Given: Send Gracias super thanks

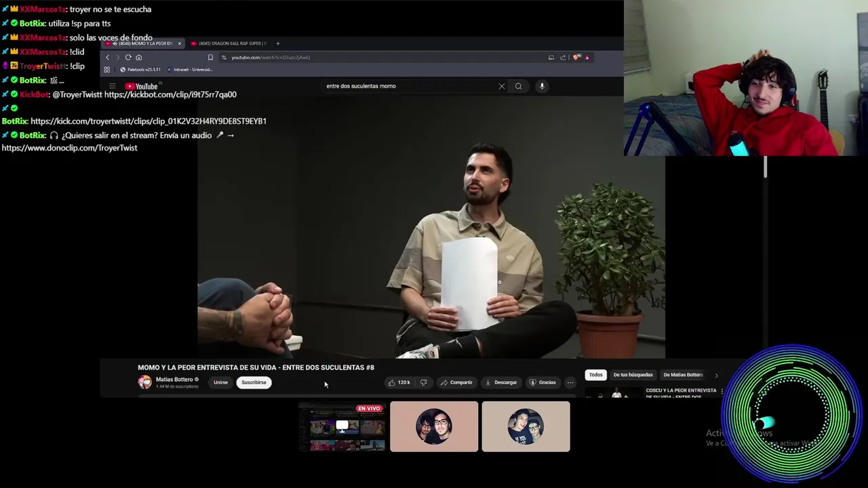Looking at the screenshot, I should 542,382.
